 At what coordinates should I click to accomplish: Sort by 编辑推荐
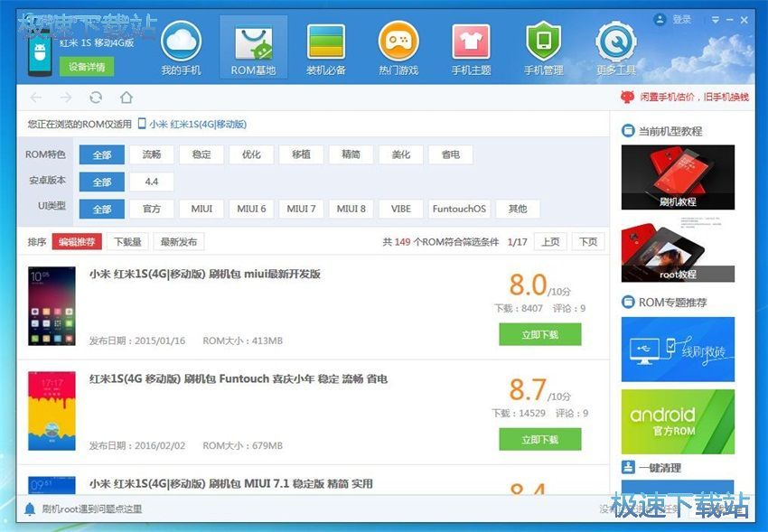(x=77, y=242)
